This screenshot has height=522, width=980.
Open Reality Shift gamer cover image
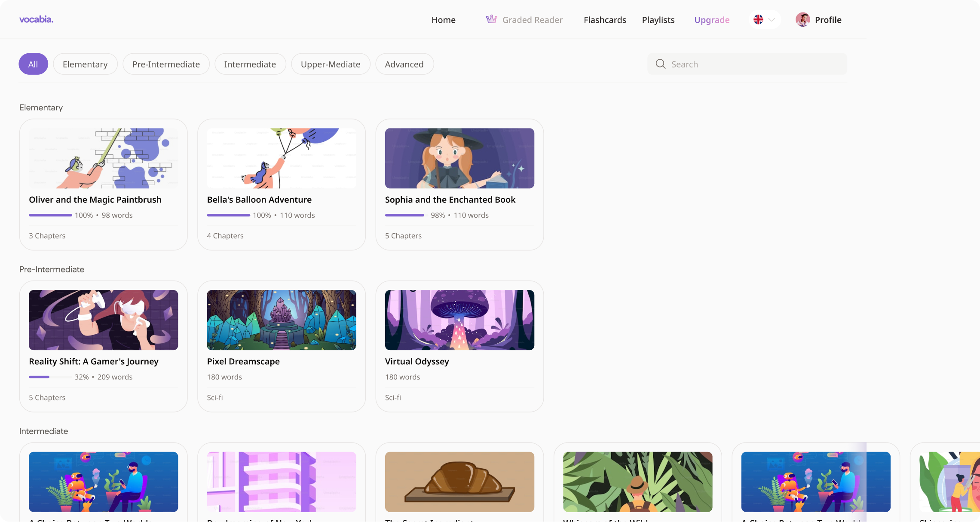[103, 320]
